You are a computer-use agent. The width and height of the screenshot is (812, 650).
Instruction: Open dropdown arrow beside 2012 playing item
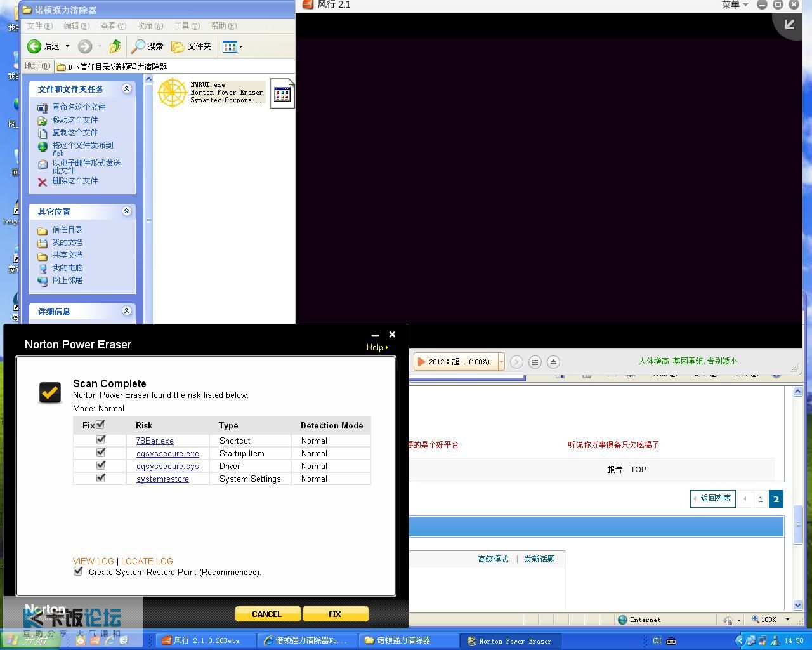point(501,361)
